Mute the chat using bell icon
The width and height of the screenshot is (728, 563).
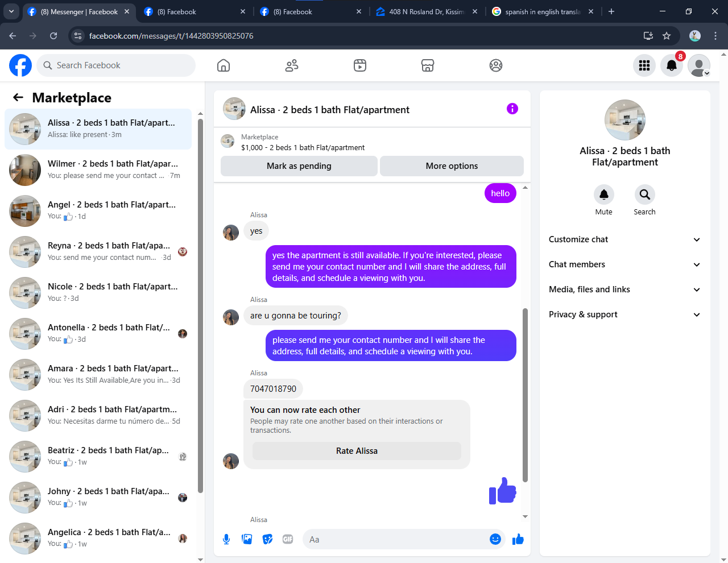(x=604, y=194)
